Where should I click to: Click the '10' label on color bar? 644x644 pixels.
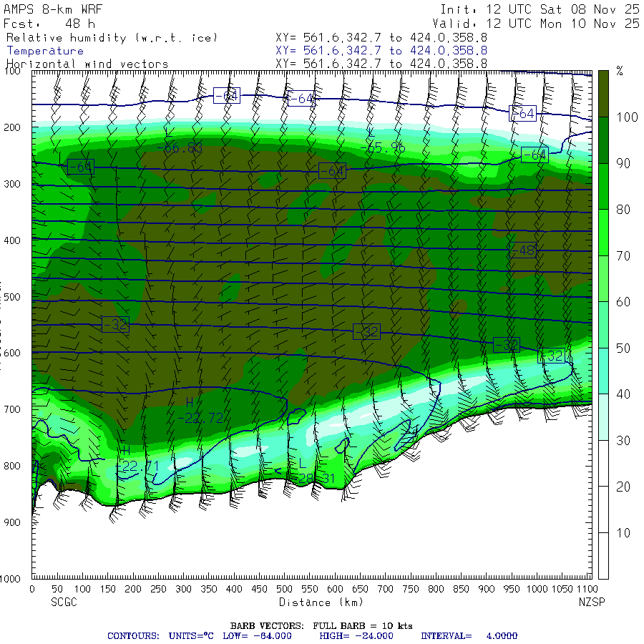[623, 533]
